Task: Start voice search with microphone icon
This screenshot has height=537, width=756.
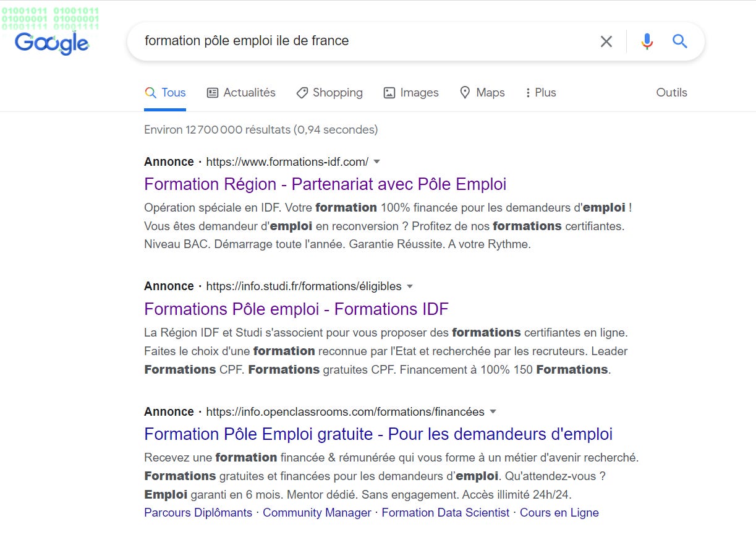Action: coord(647,41)
